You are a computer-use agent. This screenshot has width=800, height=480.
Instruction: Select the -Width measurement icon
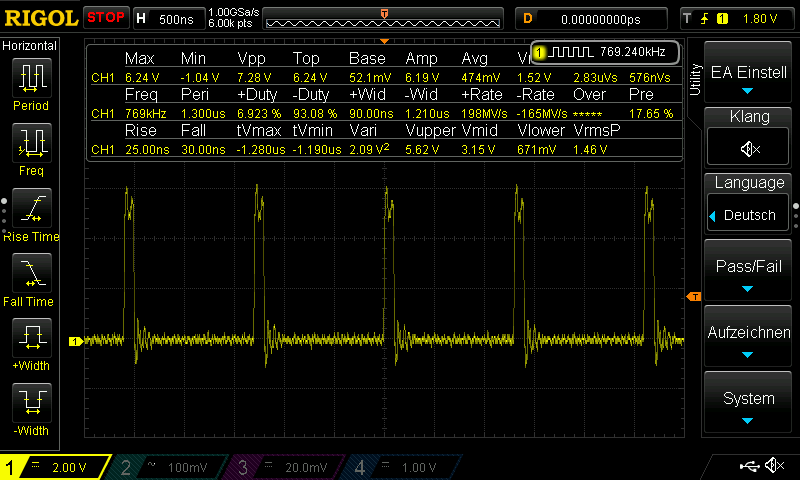(32, 402)
